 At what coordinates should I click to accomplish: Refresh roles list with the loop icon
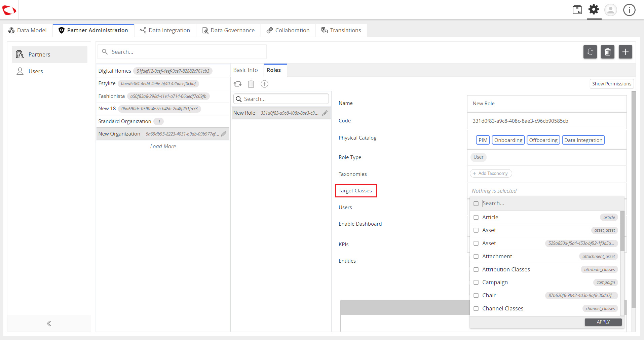[238, 84]
